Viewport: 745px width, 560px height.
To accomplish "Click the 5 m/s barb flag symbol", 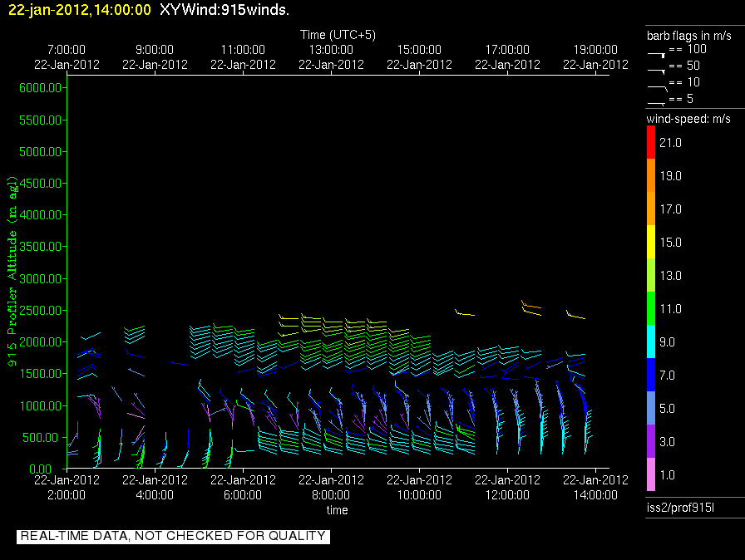I will click(657, 104).
